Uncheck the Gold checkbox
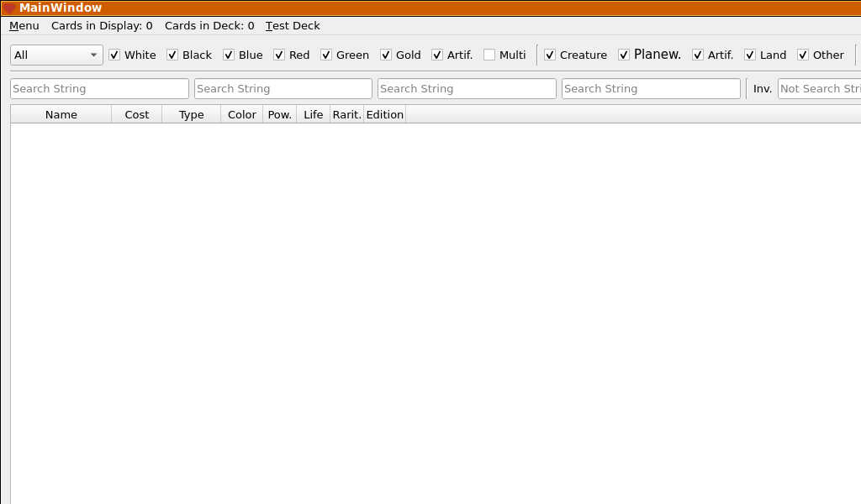Screen dimensions: 861x504 pyautogui.click(x=386, y=55)
